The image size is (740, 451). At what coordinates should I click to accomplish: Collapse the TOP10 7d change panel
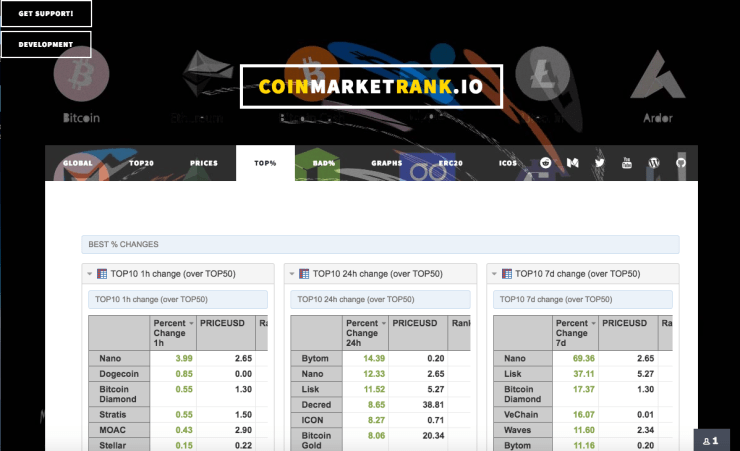493,274
